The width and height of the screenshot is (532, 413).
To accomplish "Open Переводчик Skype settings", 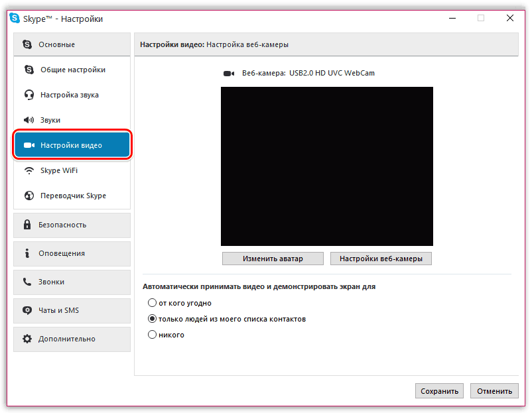I will [x=72, y=196].
